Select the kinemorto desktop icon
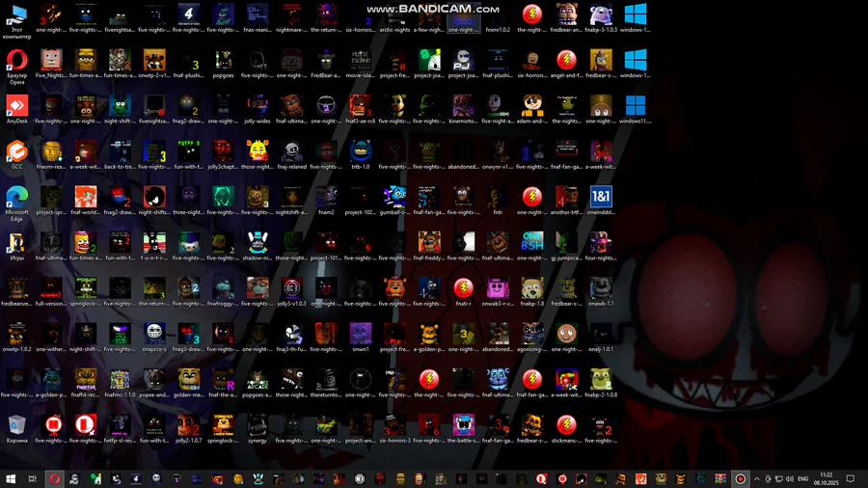Viewport: 868px width, 488px height. (x=463, y=108)
